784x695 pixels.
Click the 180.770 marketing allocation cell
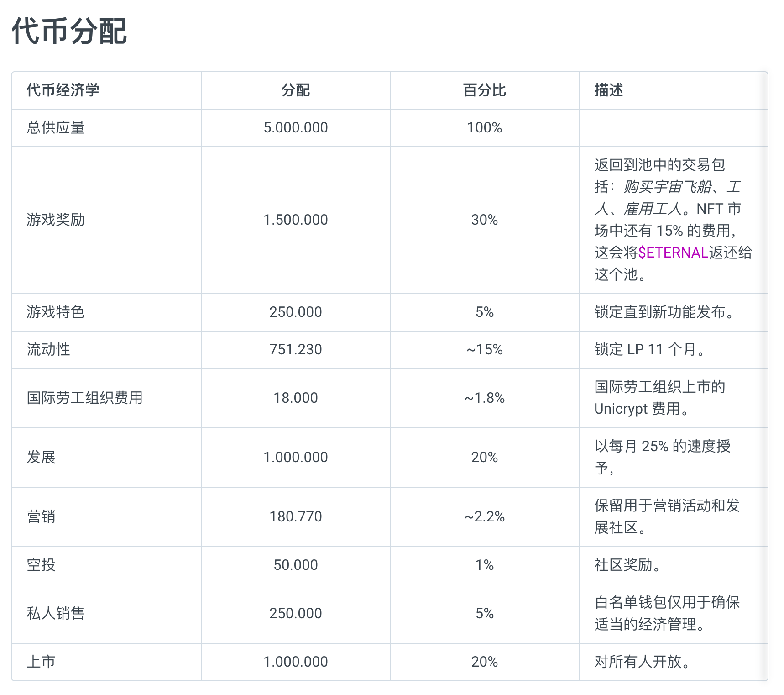[296, 516]
